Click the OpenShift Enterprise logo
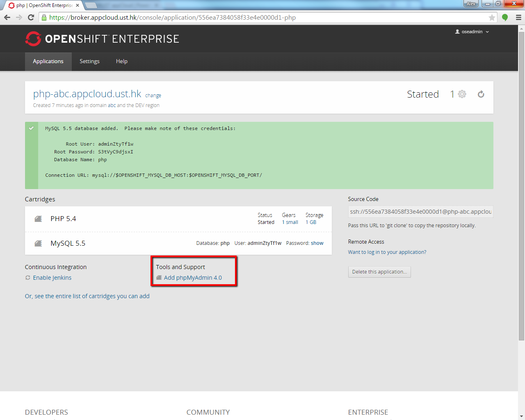 click(102, 39)
